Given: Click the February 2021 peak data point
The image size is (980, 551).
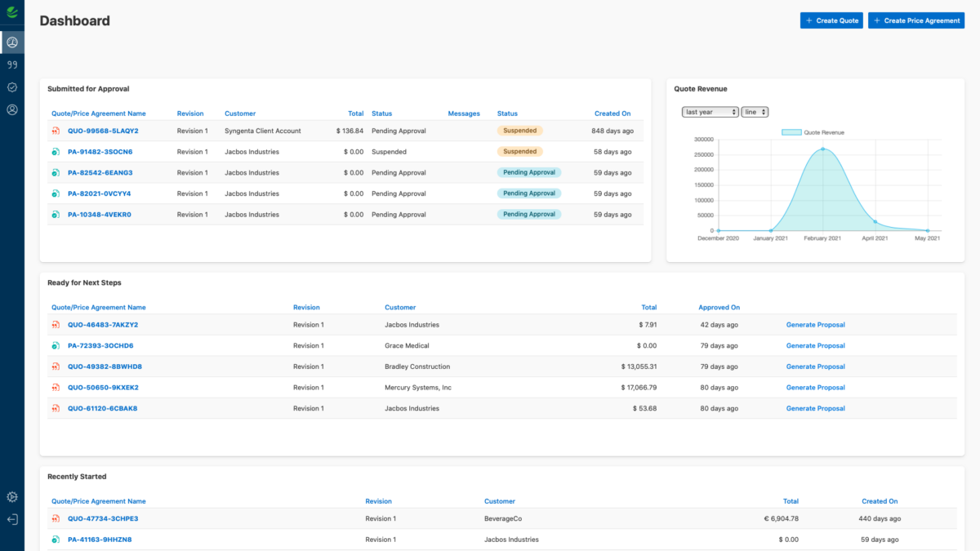Looking at the screenshot, I should pyautogui.click(x=822, y=149).
